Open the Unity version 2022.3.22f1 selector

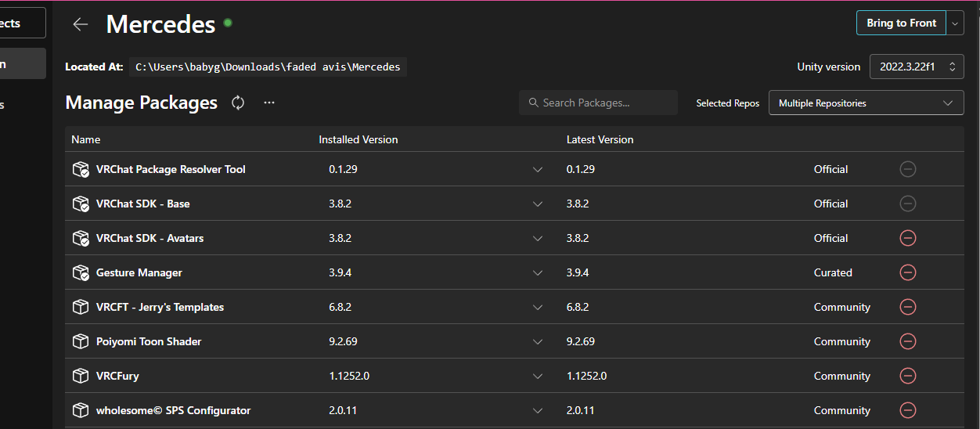point(917,67)
